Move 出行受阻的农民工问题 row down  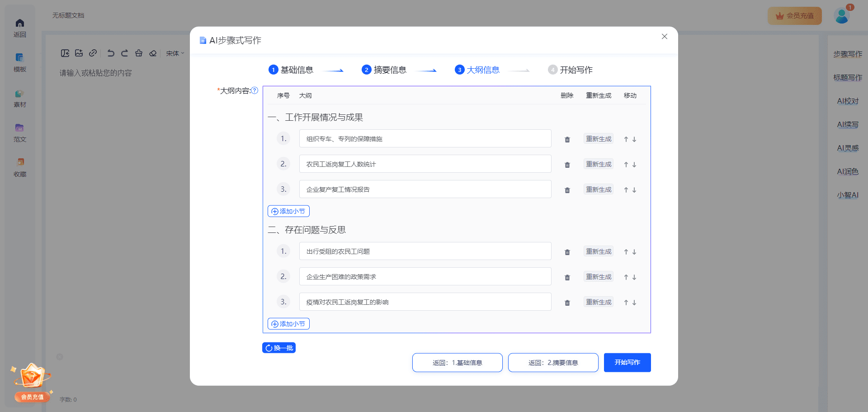tap(634, 252)
